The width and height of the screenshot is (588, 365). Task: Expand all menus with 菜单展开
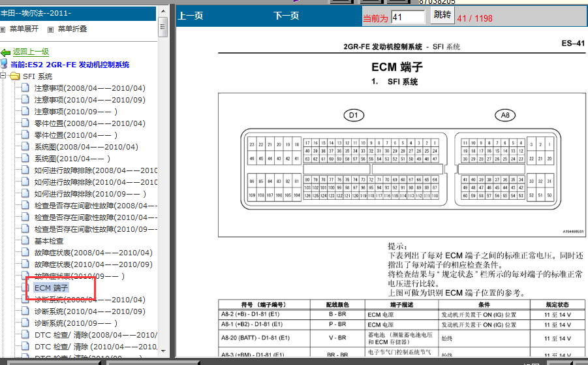pyautogui.click(x=24, y=29)
